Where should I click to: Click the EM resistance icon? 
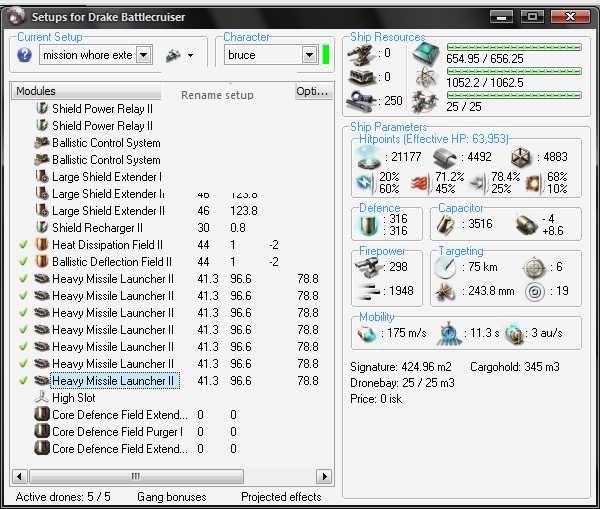(364, 183)
